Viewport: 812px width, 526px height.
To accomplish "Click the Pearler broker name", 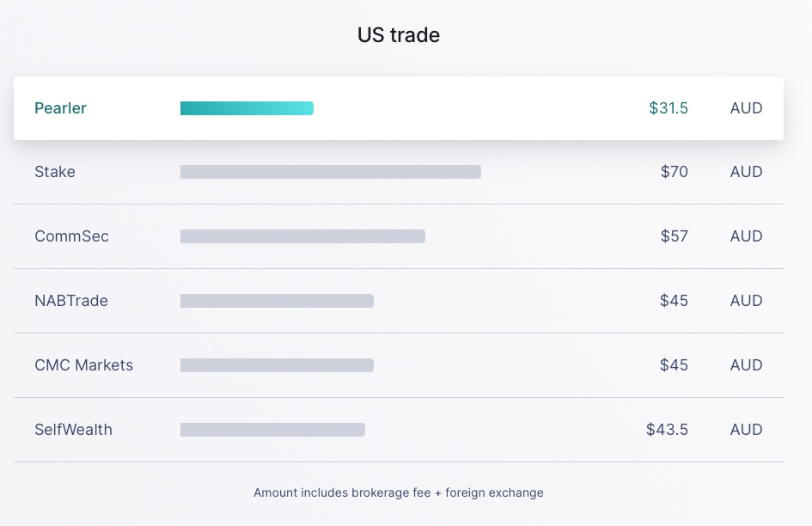I will coord(60,108).
